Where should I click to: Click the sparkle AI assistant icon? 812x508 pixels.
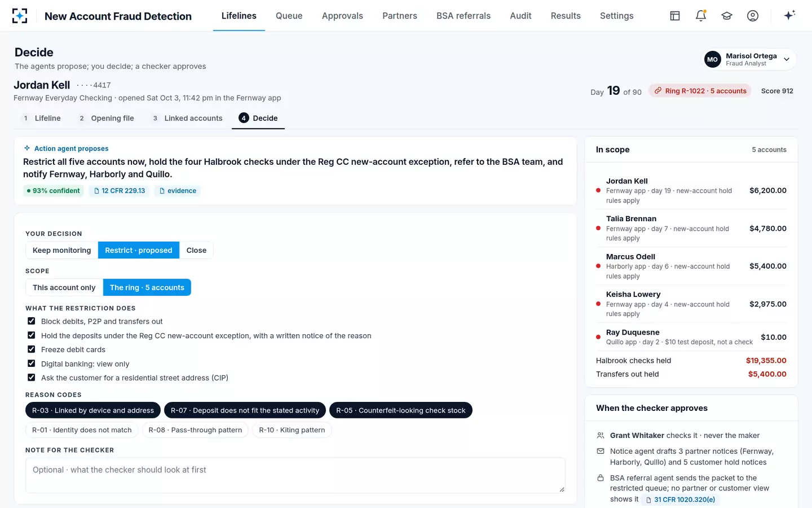coord(789,15)
